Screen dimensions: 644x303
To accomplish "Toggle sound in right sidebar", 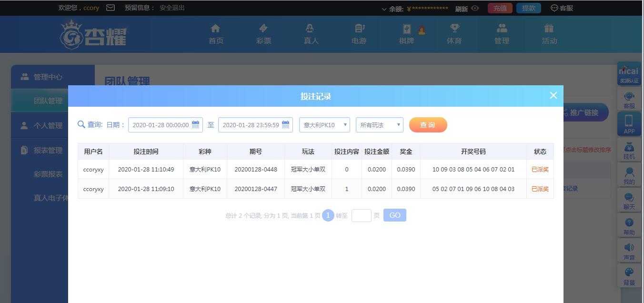I will (629, 251).
